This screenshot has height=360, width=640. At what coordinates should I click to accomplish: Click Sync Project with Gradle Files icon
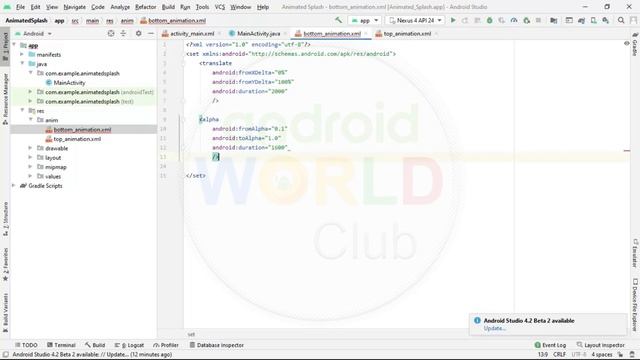(581, 20)
